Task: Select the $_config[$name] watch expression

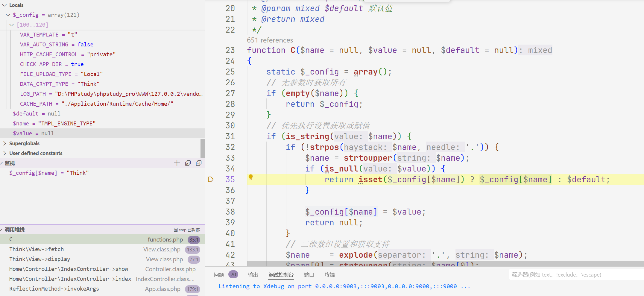Action: [x=49, y=173]
